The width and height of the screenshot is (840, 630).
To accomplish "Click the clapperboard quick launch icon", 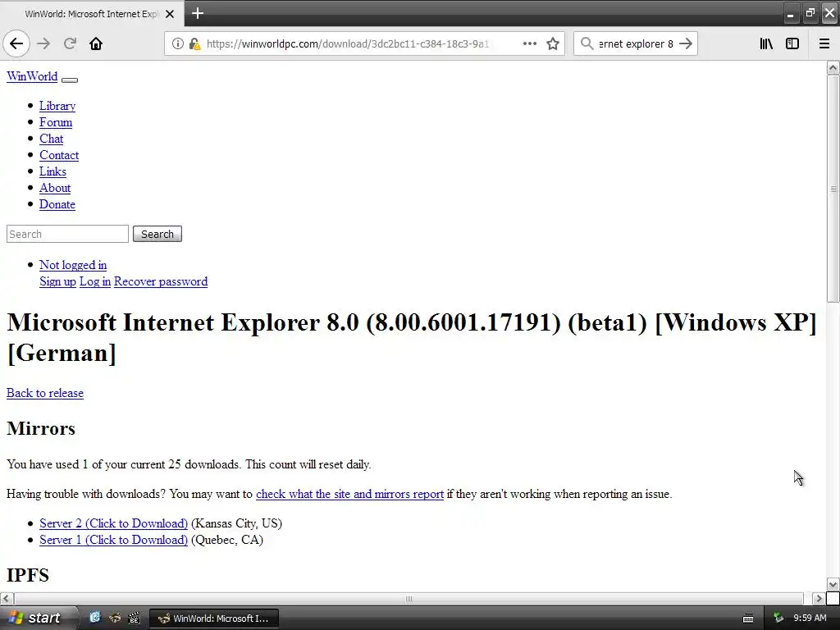I will pyautogui.click(x=134, y=618).
